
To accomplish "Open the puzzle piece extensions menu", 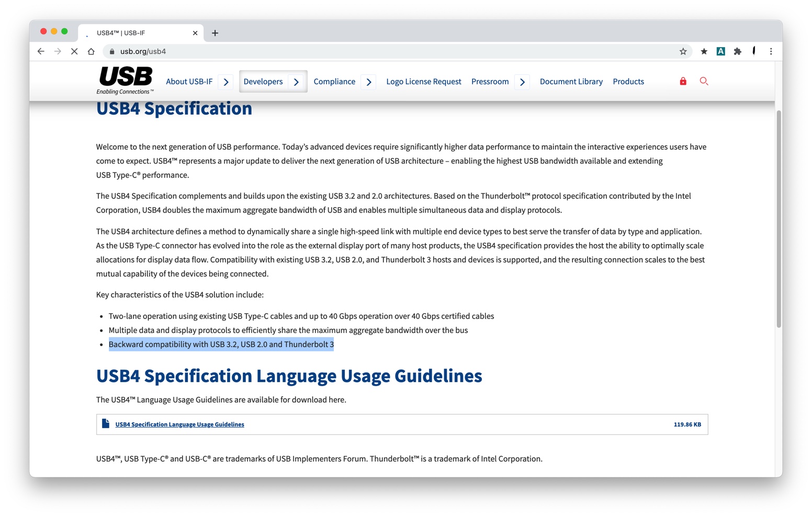I will (x=737, y=51).
